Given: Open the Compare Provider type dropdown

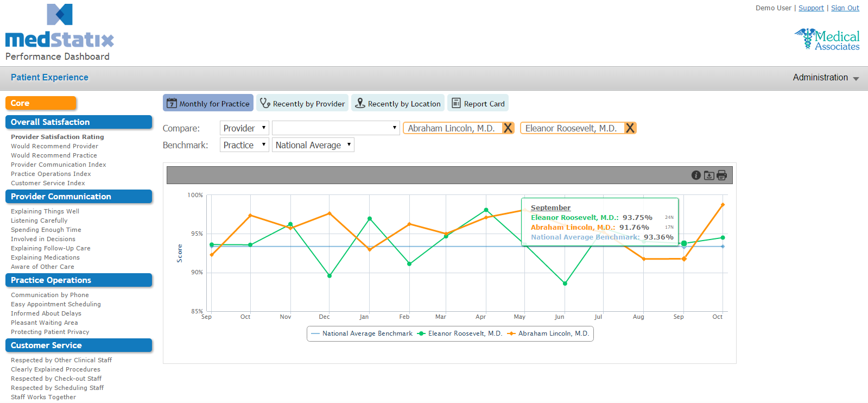Looking at the screenshot, I should tap(244, 128).
